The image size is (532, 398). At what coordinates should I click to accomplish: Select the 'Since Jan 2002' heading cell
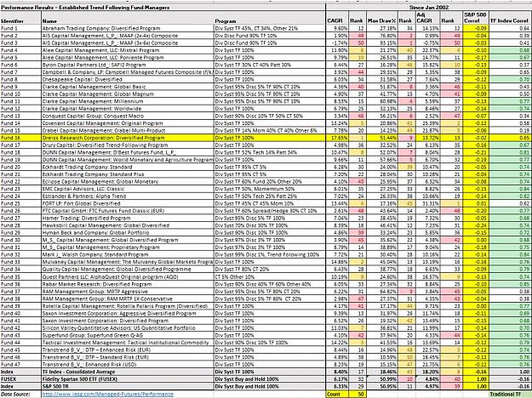coord(429,8)
